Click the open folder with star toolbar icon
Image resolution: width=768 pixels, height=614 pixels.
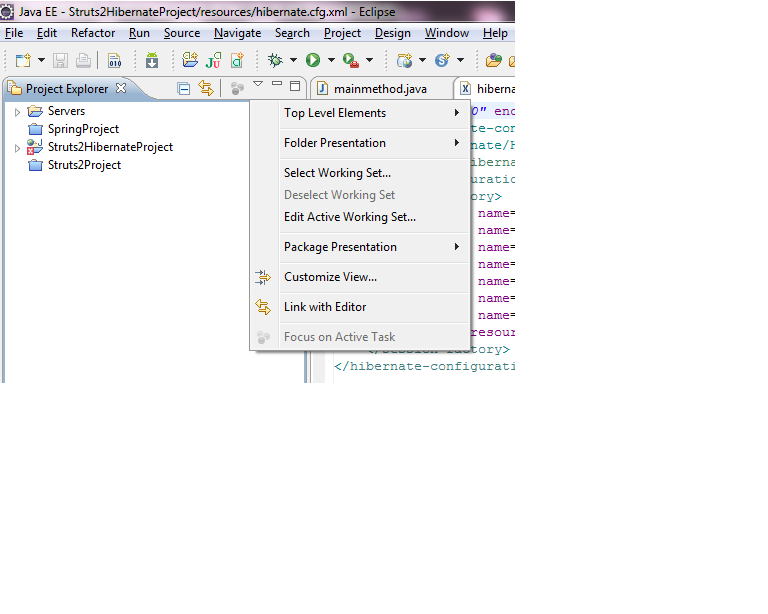(x=190, y=60)
